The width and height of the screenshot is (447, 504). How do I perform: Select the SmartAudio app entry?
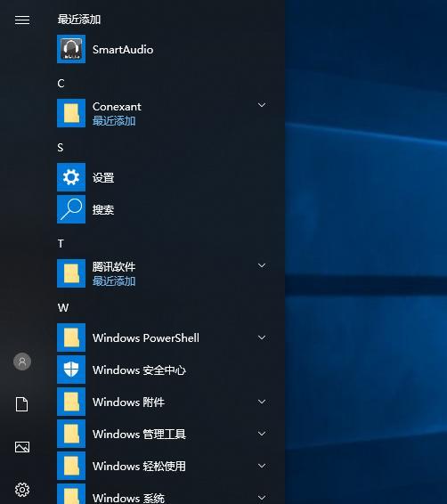pos(164,49)
